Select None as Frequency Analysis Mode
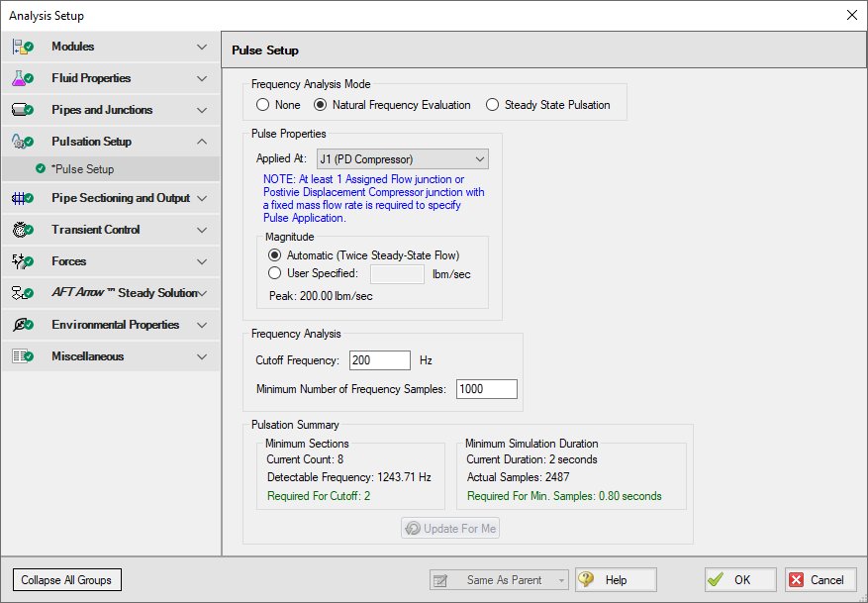 click(262, 104)
